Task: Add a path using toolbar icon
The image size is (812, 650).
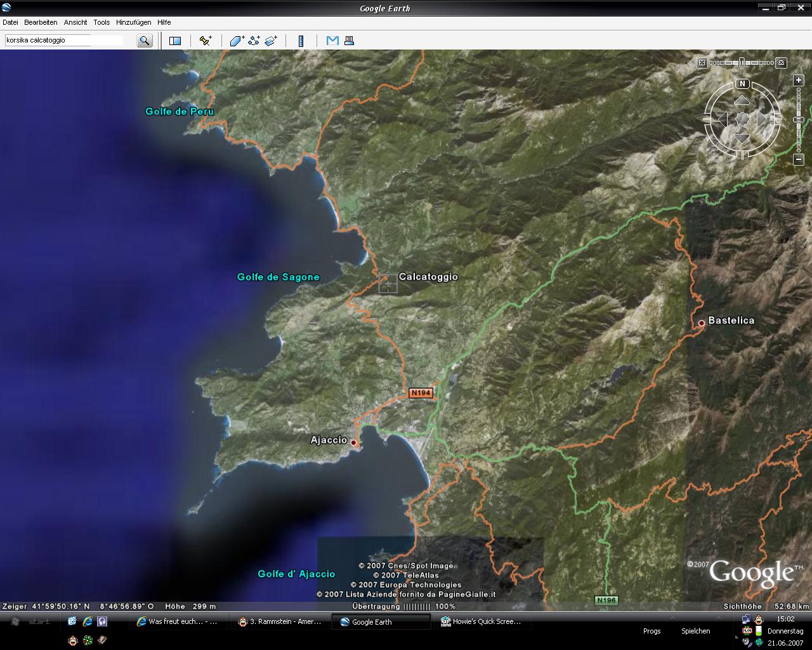Action: (x=254, y=41)
